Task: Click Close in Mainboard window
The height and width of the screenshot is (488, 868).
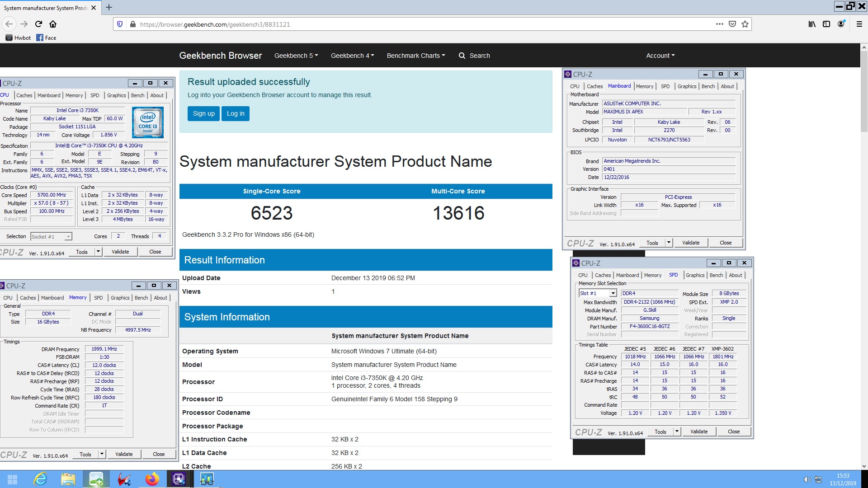Action: click(x=726, y=243)
